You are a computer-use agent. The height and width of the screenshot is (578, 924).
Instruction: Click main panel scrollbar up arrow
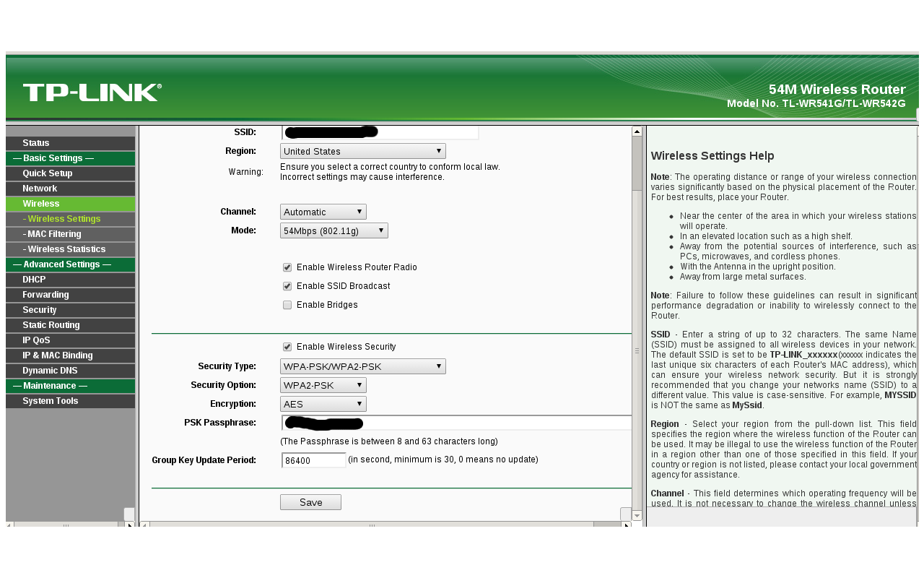click(x=637, y=131)
